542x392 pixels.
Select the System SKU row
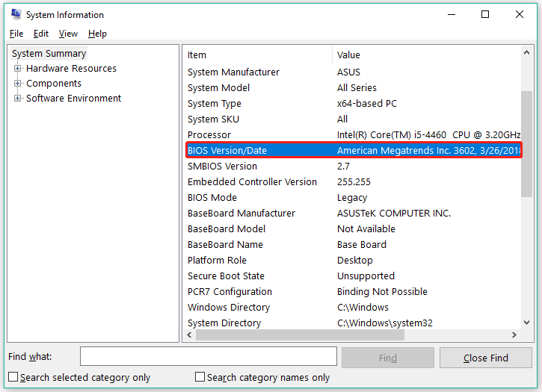click(x=353, y=119)
